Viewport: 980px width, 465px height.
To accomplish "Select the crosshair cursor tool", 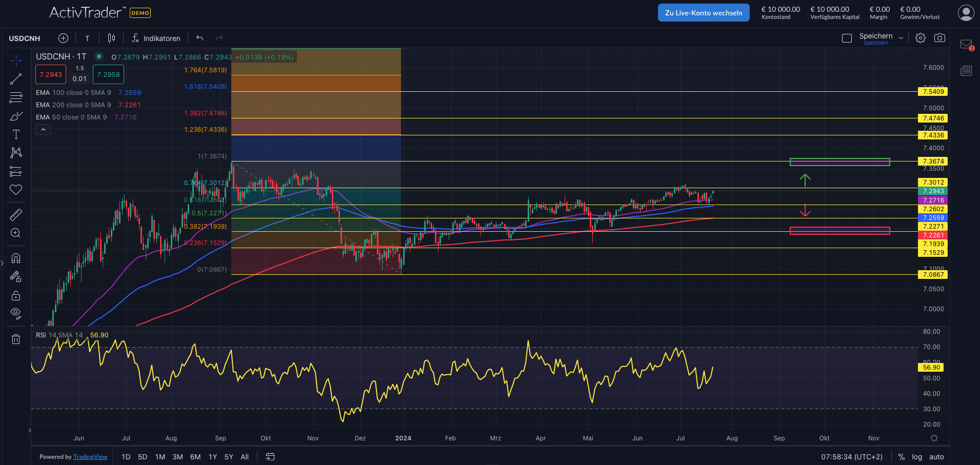I will click(16, 60).
